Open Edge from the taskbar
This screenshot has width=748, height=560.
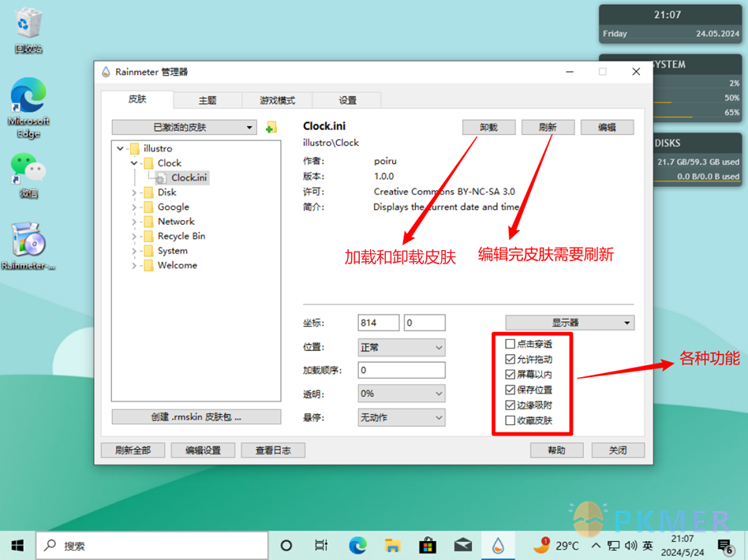point(357,545)
